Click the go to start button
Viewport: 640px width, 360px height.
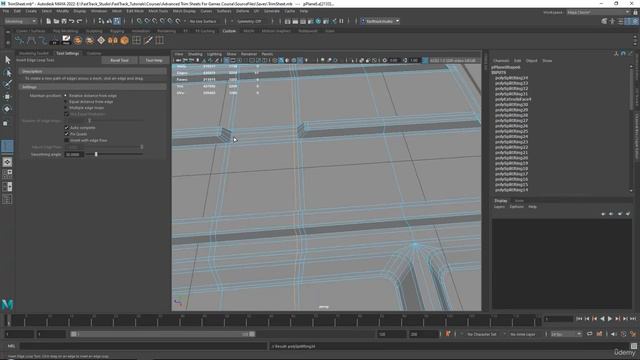579,319
